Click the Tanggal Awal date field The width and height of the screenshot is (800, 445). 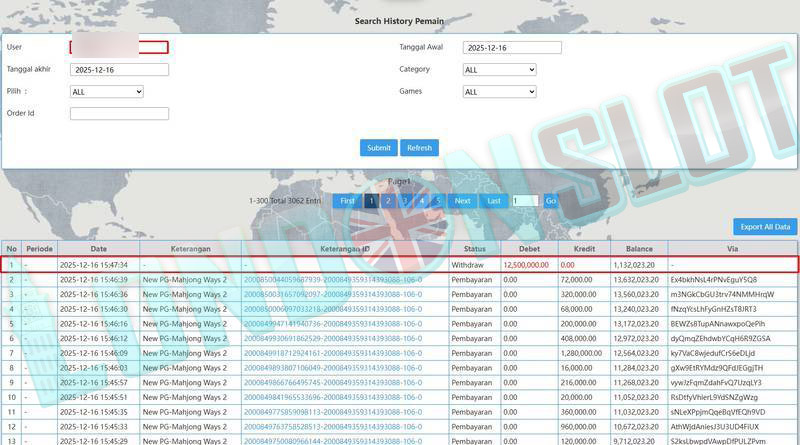[512, 47]
